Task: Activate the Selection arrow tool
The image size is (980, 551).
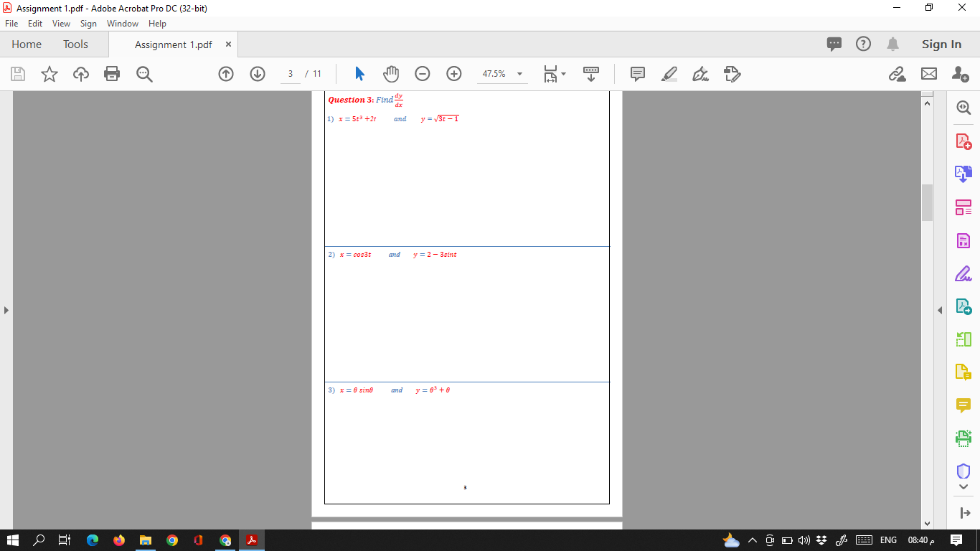Action: point(359,73)
